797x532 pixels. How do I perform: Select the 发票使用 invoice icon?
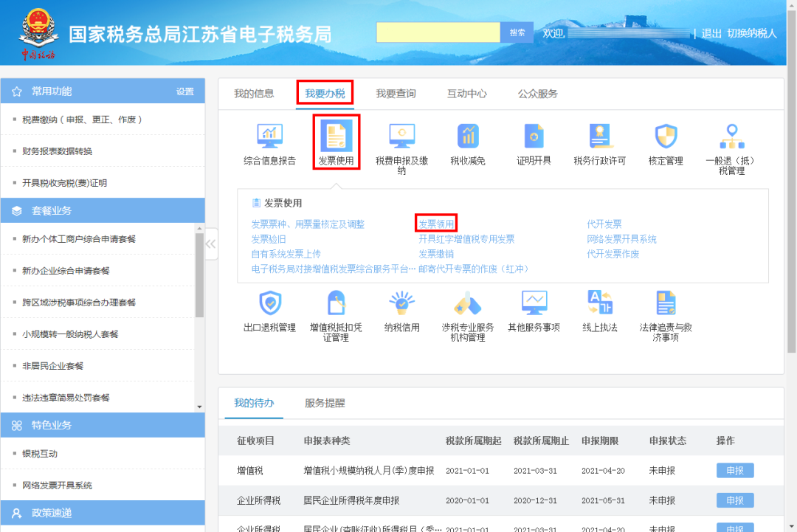pos(336,136)
